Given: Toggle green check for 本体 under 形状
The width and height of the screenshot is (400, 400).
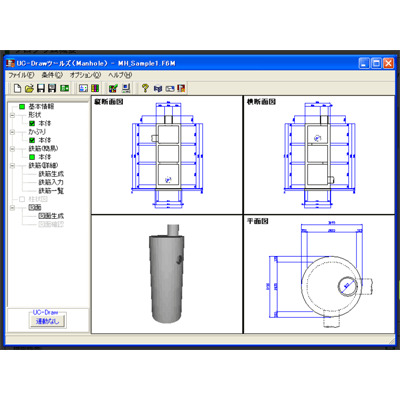Looking at the screenshot, I should pos(32,123).
